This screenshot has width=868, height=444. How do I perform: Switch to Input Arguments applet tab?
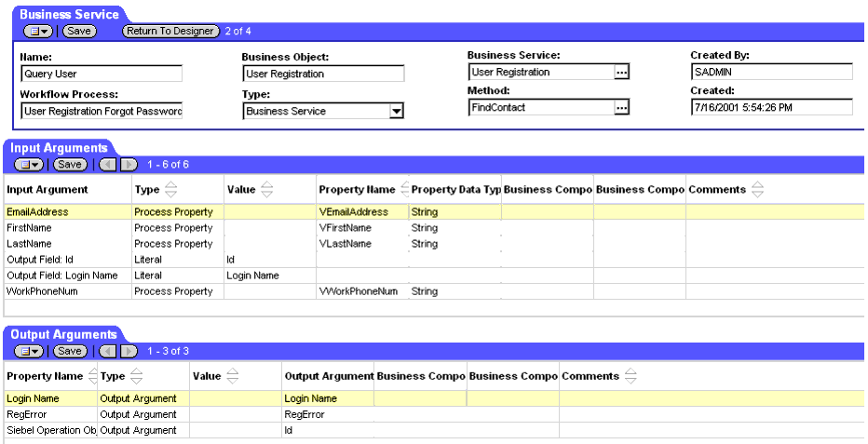pyautogui.click(x=59, y=148)
